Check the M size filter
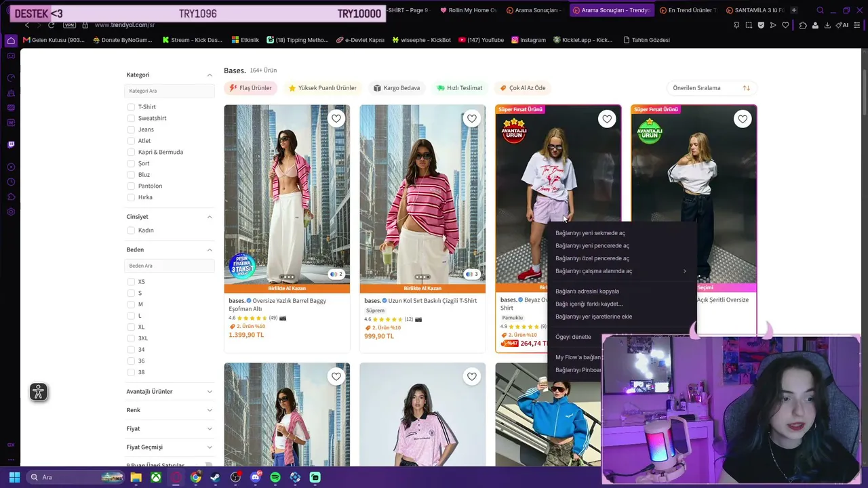Image resolution: width=868 pixels, height=488 pixels. pyautogui.click(x=131, y=304)
